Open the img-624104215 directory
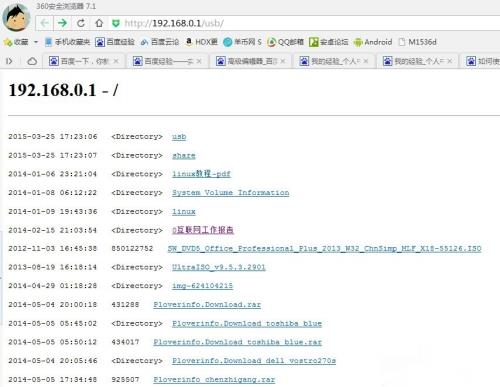 click(x=202, y=286)
